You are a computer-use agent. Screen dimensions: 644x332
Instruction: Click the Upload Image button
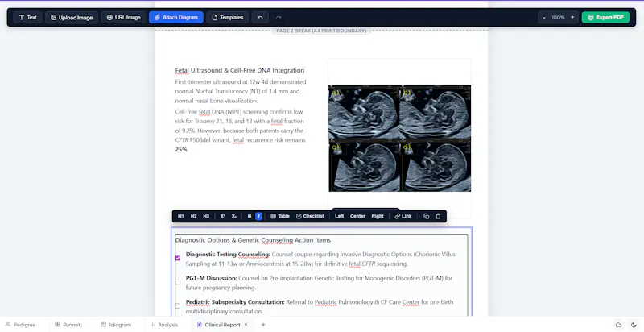pyautogui.click(x=72, y=17)
